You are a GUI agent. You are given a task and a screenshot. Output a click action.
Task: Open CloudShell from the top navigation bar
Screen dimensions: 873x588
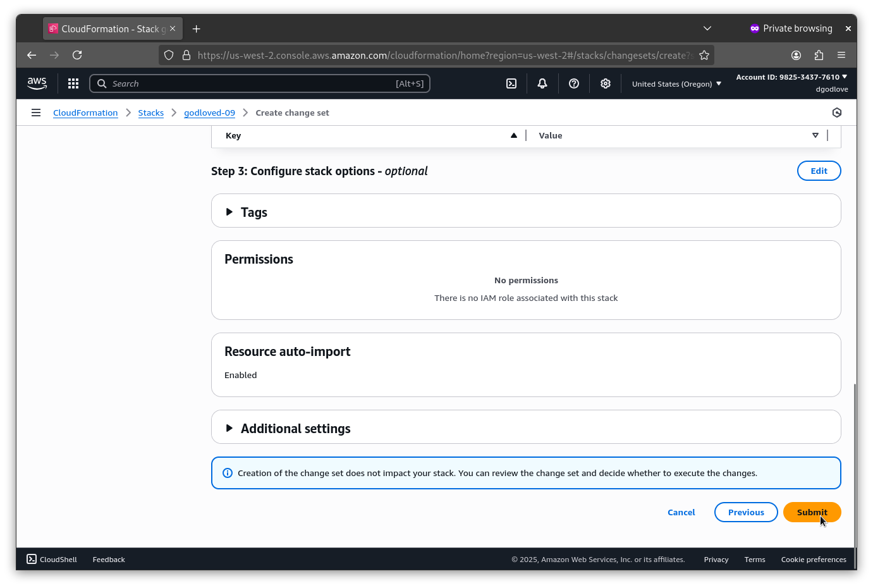(511, 83)
